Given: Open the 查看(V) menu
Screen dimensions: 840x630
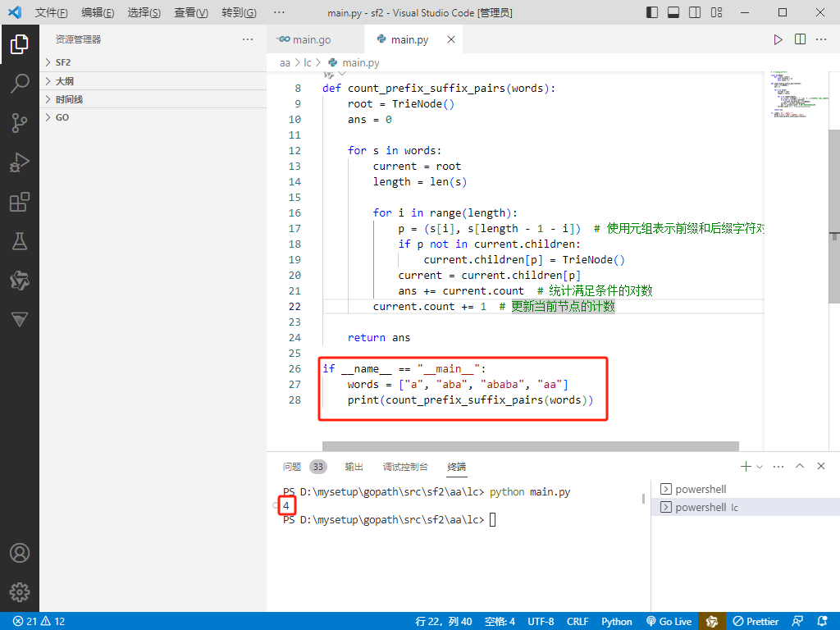Looking at the screenshot, I should (x=191, y=12).
